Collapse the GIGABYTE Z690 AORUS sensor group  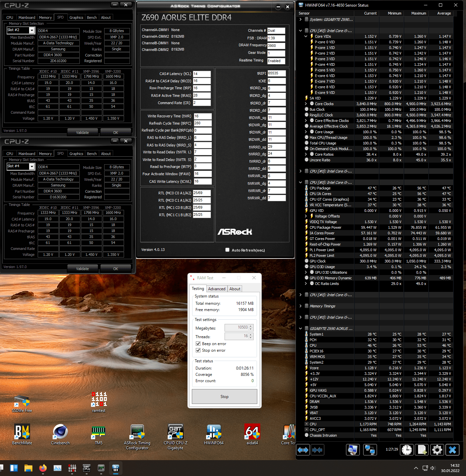click(300, 329)
